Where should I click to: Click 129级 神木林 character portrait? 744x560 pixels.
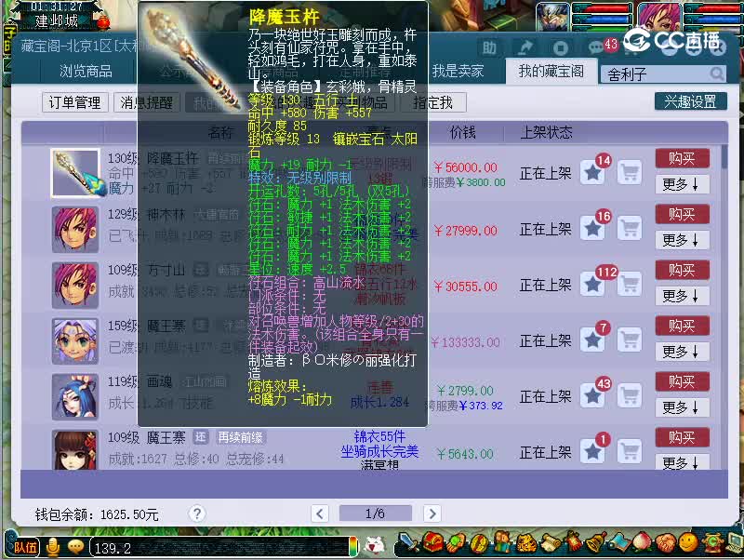pos(75,229)
